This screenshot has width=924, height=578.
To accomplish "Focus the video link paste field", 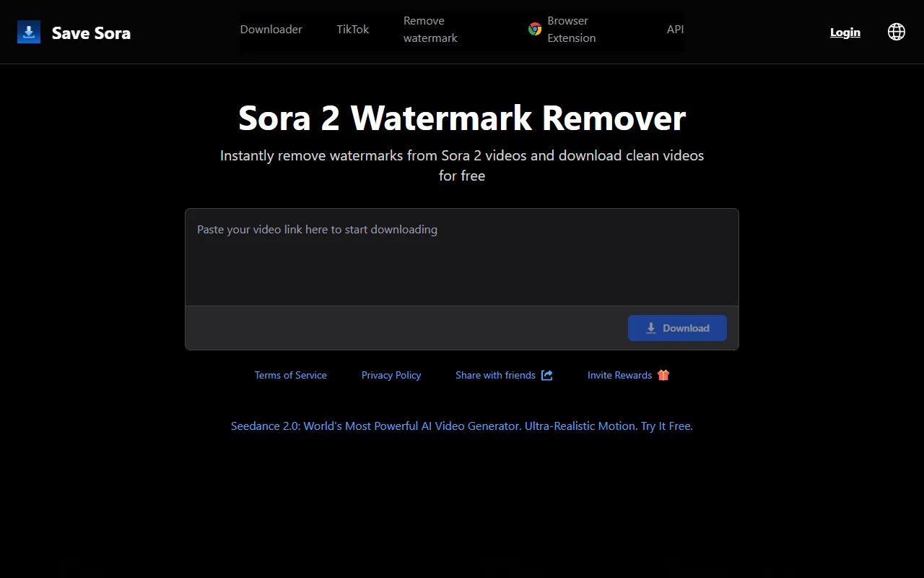I will [462, 257].
